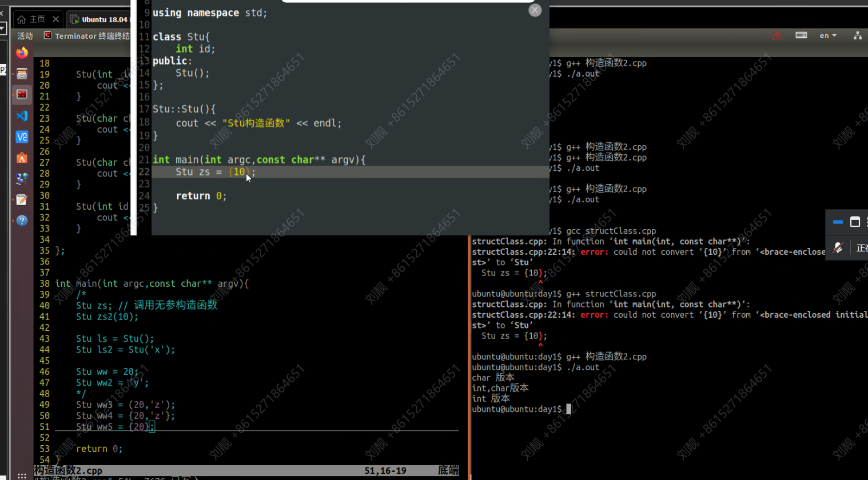Open the network computers dock icon
Viewport: 868px width, 480px height.
pos(22,179)
